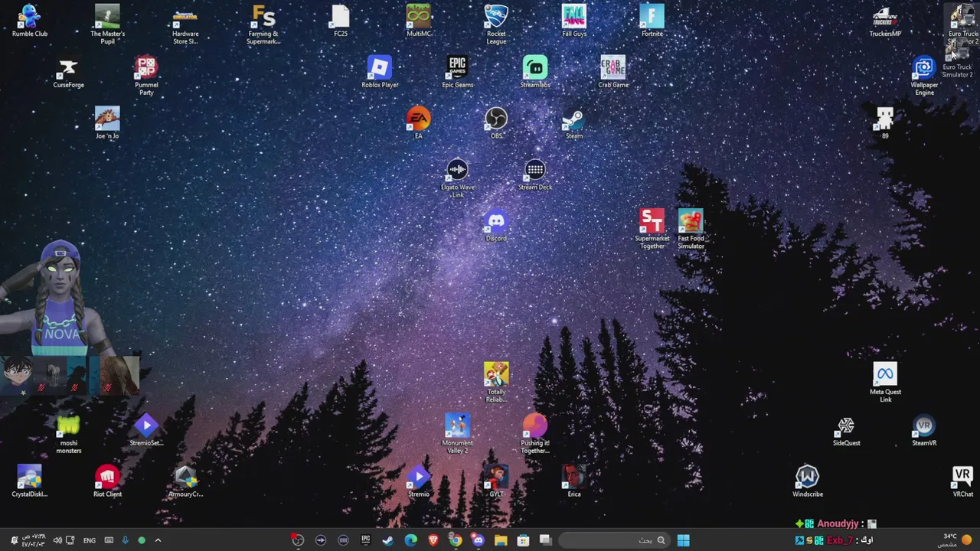This screenshot has width=980, height=551.
Task: Open Google Chrome in the taskbar
Action: pos(456,540)
